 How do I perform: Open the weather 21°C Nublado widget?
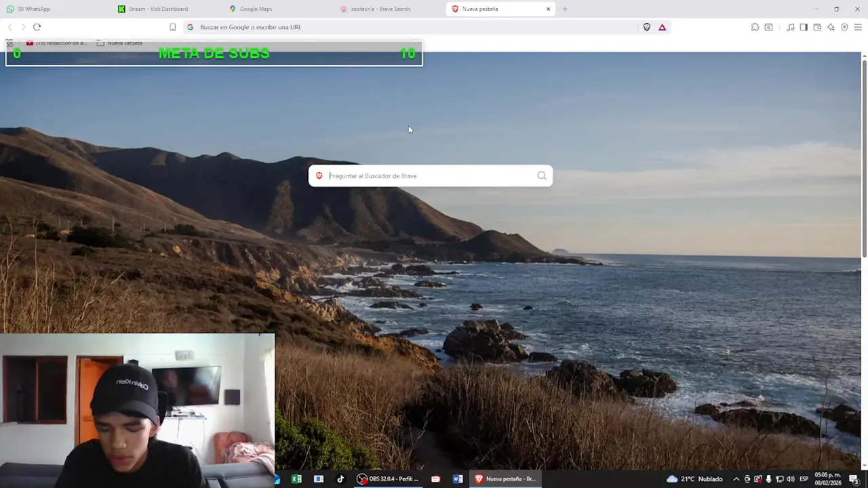pyautogui.click(x=694, y=479)
